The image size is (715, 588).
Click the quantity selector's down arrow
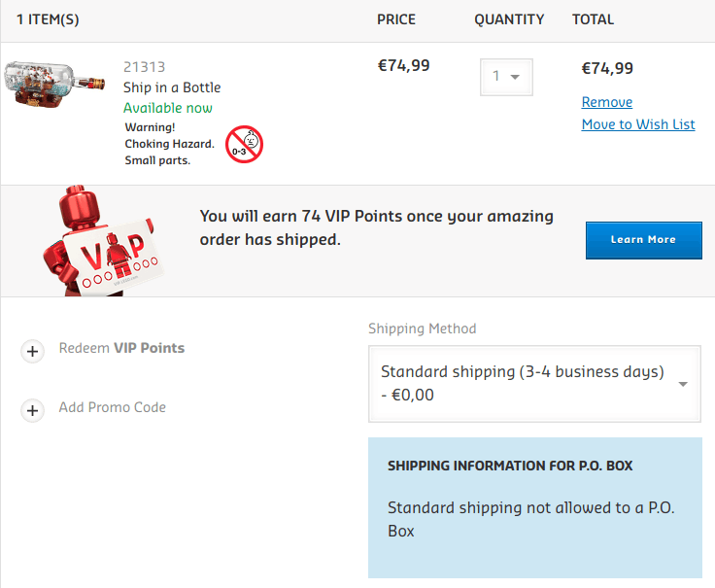tap(515, 76)
